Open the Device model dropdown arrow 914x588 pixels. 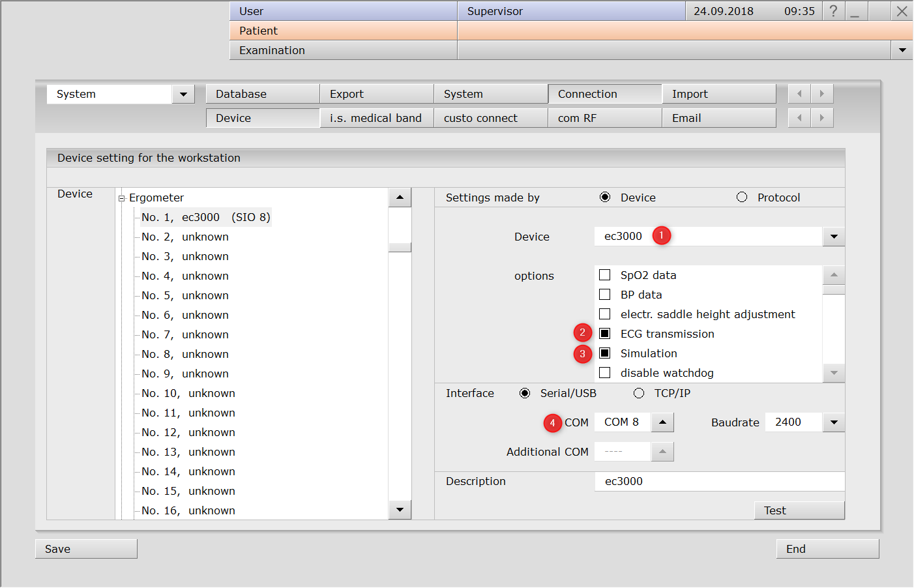click(834, 237)
